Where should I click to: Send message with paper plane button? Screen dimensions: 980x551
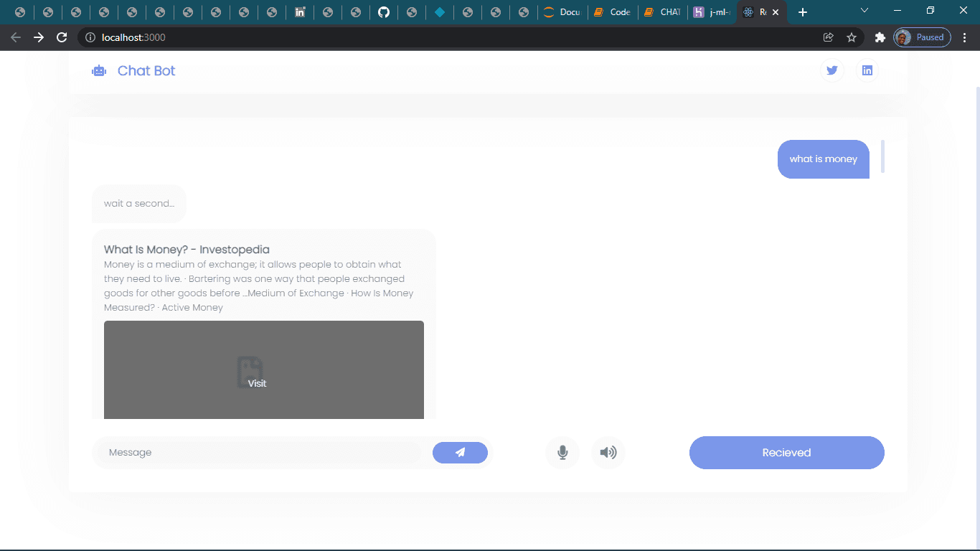pos(460,453)
